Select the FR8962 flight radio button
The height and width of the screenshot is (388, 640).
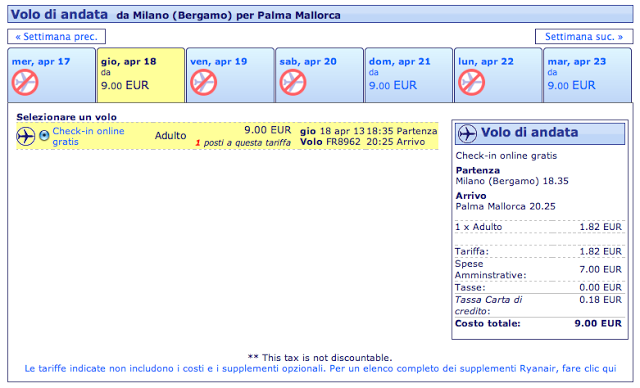(44, 135)
